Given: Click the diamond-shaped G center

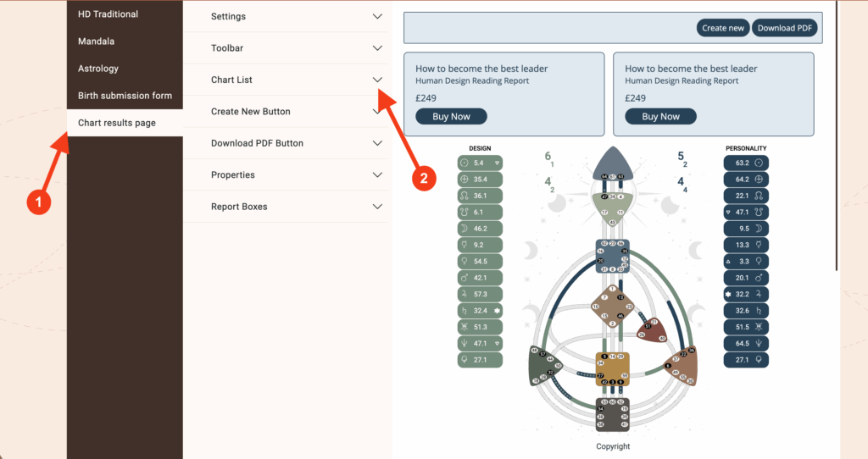Looking at the screenshot, I should click(x=612, y=306).
